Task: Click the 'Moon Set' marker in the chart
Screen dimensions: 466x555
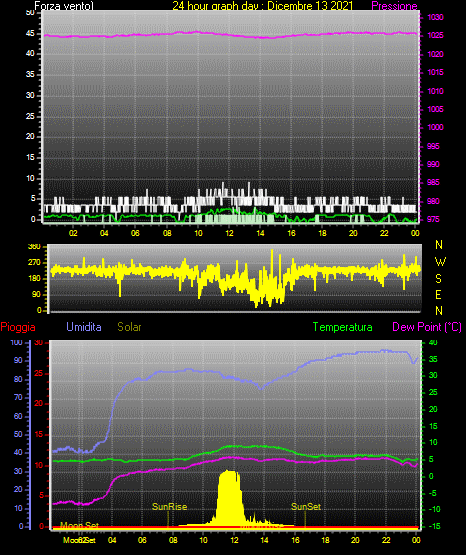Action: click(79, 525)
